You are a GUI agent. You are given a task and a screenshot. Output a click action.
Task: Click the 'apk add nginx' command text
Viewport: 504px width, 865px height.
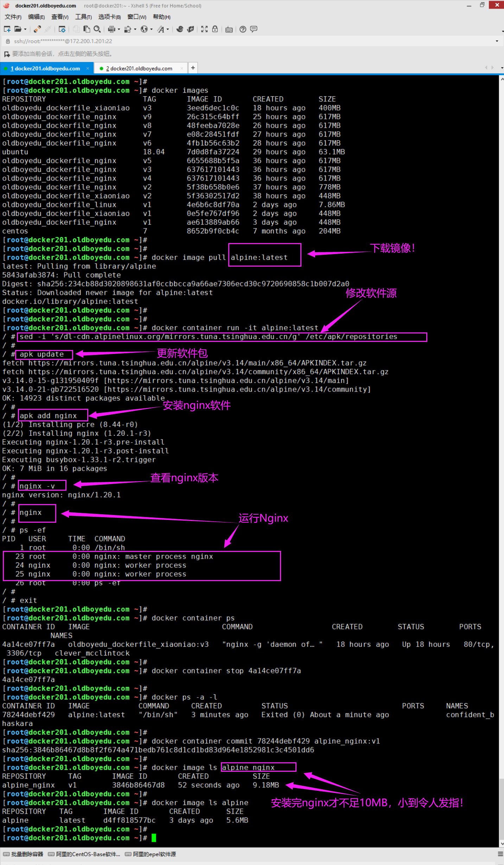(x=48, y=416)
